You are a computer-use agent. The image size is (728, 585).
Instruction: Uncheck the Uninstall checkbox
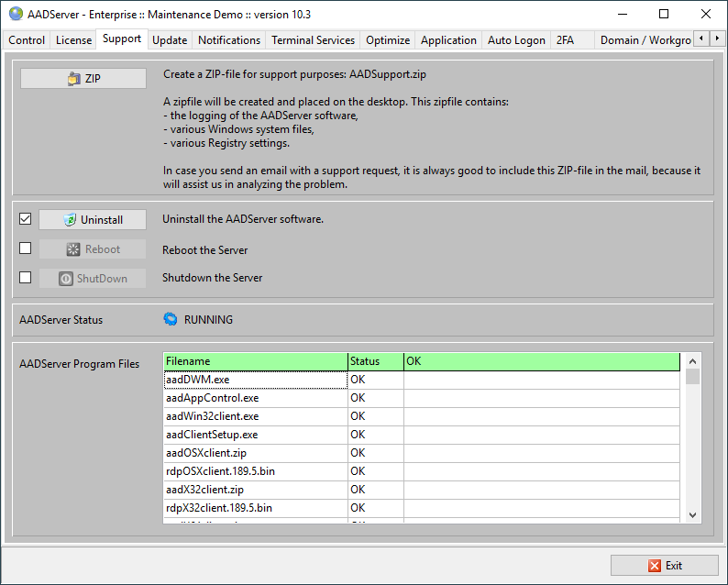[26, 219]
